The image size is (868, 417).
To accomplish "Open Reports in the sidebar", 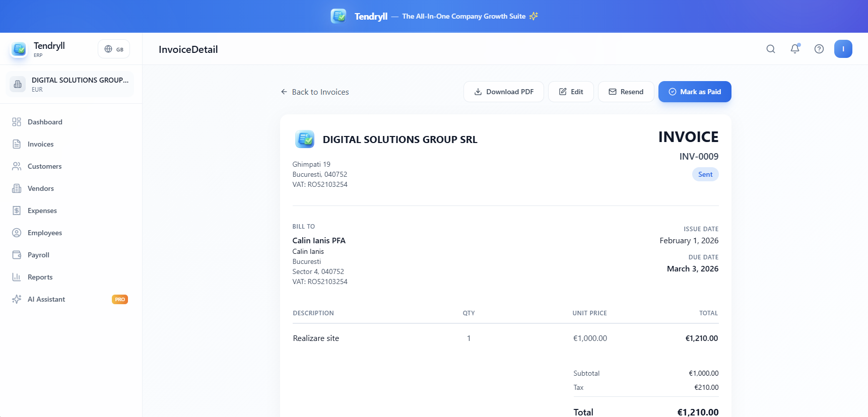I will coord(40,277).
